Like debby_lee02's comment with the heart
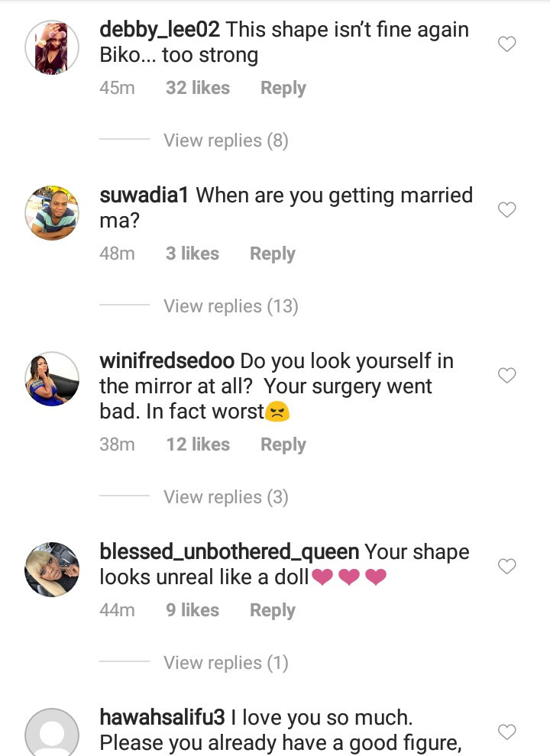The height and width of the screenshot is (756, 550). pyautogui.click(x=506, y=44)
